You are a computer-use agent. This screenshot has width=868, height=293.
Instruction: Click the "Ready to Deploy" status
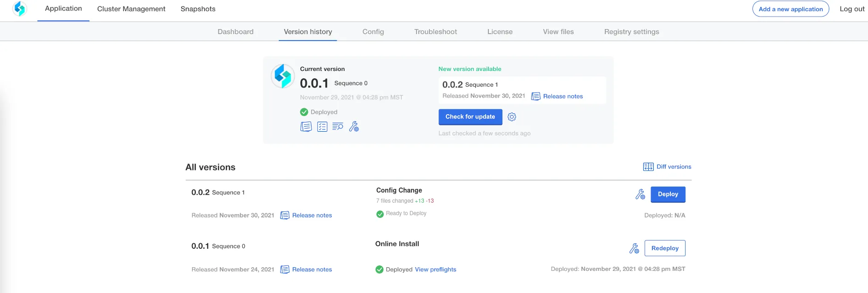(401, 214)
